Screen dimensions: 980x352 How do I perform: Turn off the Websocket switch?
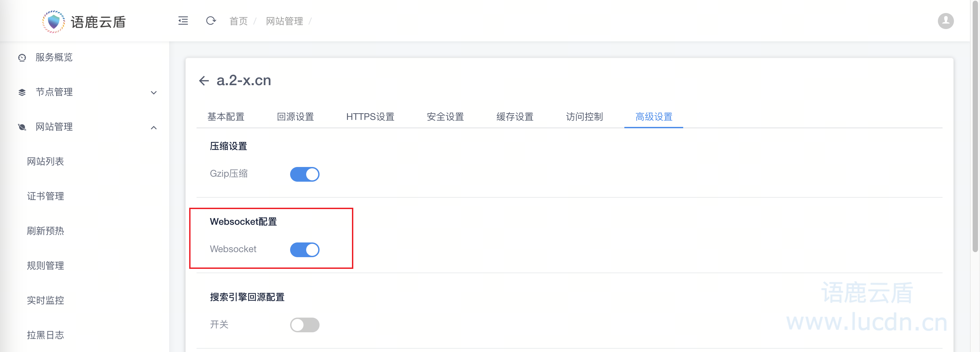tap(305, 249)
